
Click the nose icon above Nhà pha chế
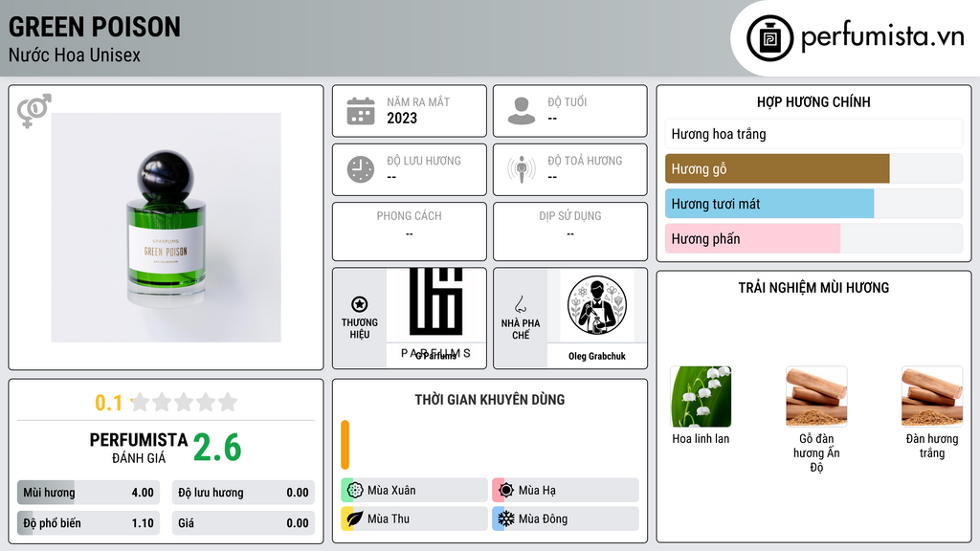(x=520, y=304)
